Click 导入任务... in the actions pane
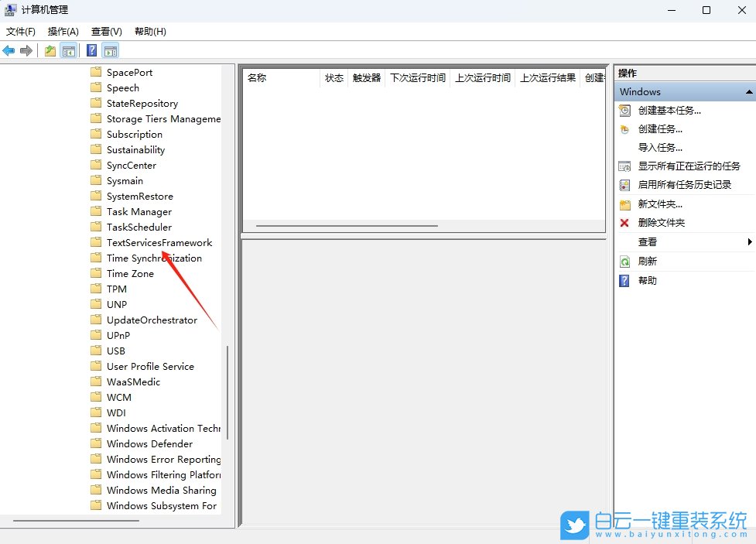 (x=660, y=148)
